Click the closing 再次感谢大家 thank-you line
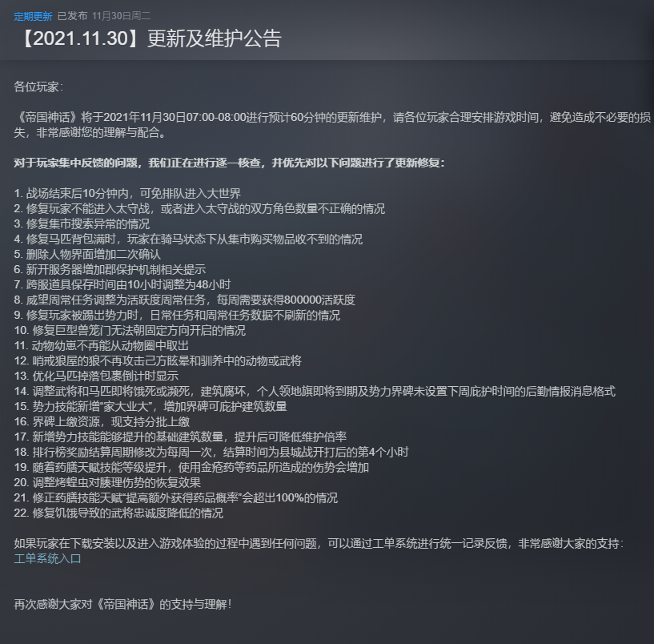Screen dimensions: 654x644 pyautogui.click(x=122, y=604)
